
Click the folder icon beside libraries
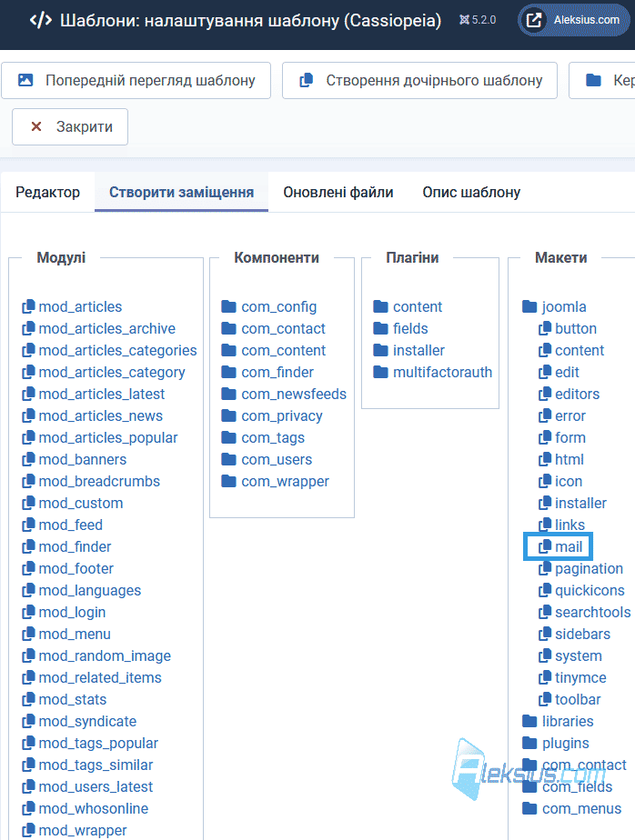[x=529, y=721]
